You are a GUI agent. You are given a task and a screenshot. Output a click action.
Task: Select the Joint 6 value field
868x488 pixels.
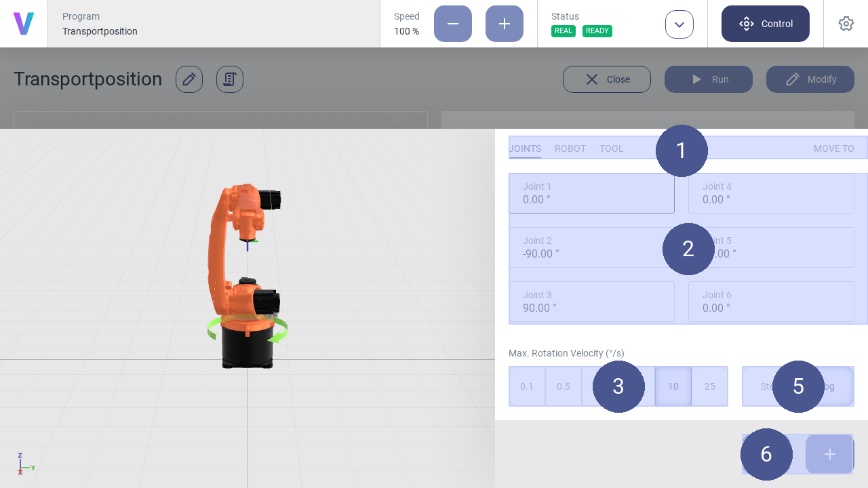[771, 302]
